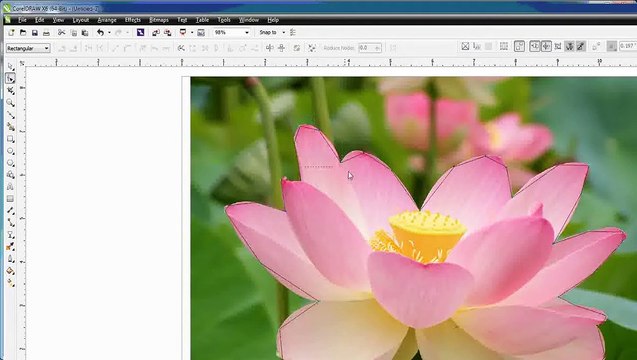Click the Reduce nodes value field

coord(369,48)
